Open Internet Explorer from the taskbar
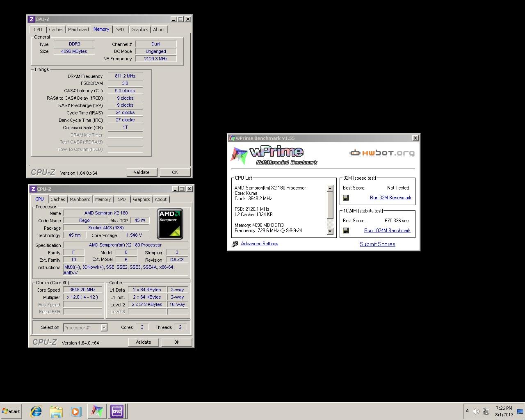525x420 pixels. click(x=36, y=411)
